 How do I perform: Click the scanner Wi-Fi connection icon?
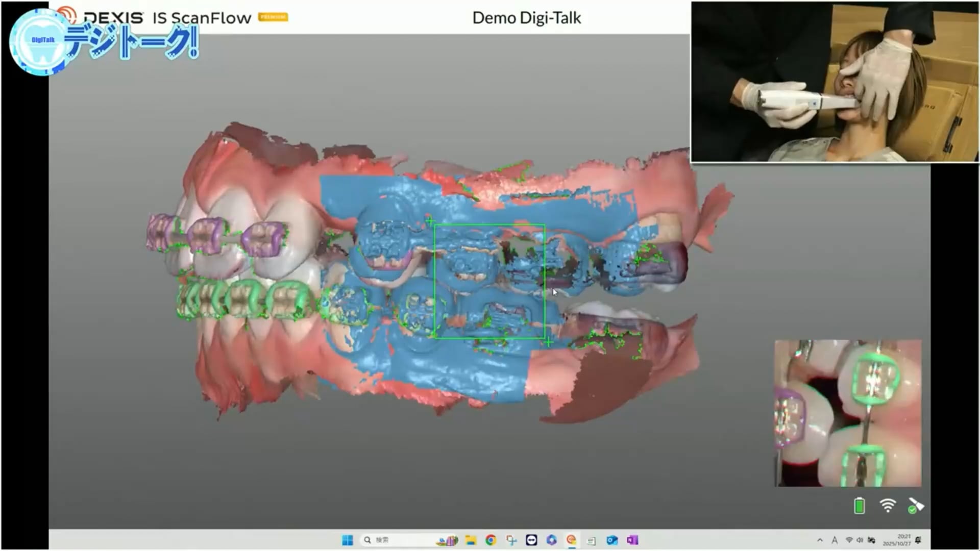coord(888,506)
